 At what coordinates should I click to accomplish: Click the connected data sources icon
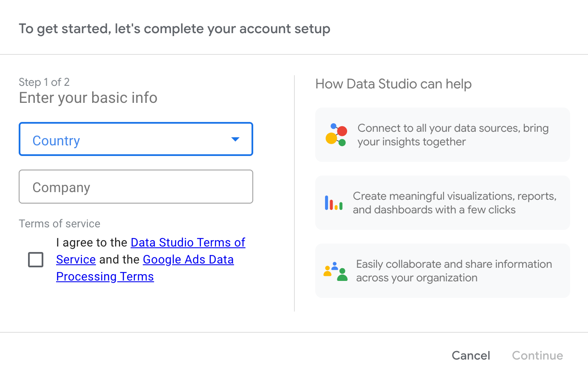click(x=336, y=135)
